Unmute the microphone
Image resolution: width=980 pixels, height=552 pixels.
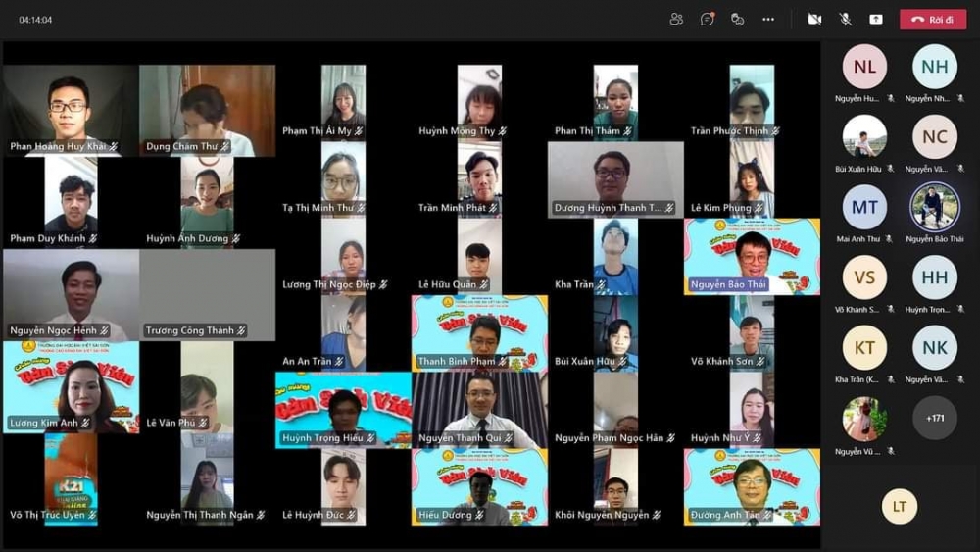coord(845,19)
